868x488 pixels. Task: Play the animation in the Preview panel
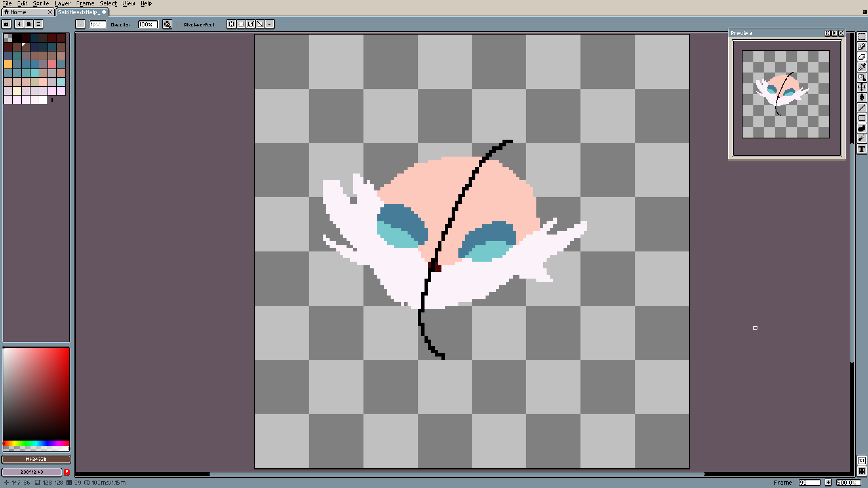(834, 33)
